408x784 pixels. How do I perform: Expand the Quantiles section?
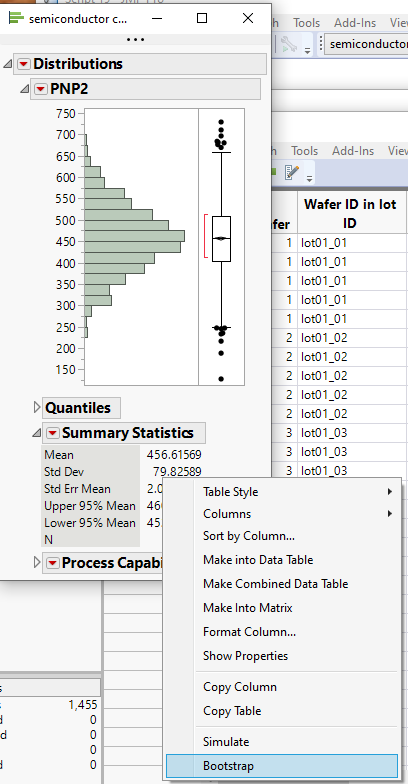coord(36,408)
